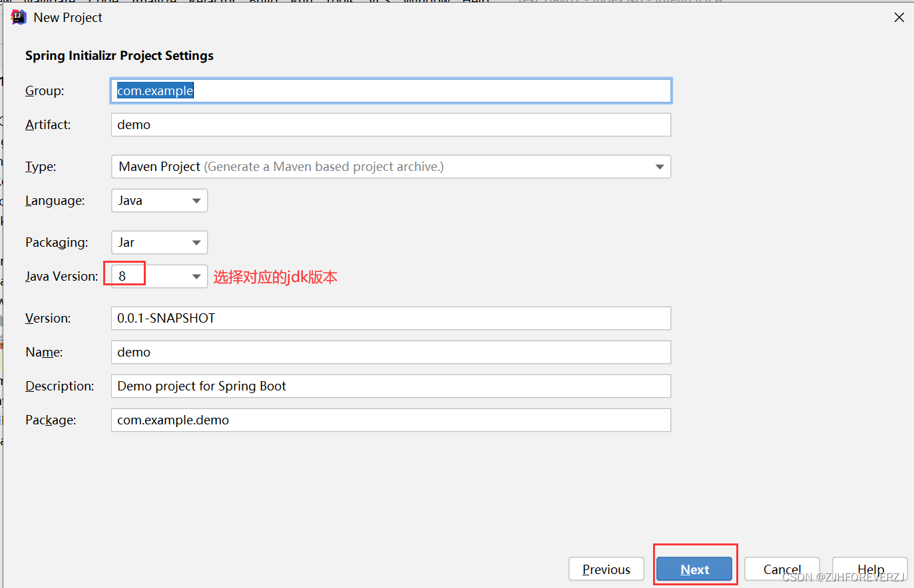914x588 pixels.
Task: Click the Group label
Action: click(45, 90)
